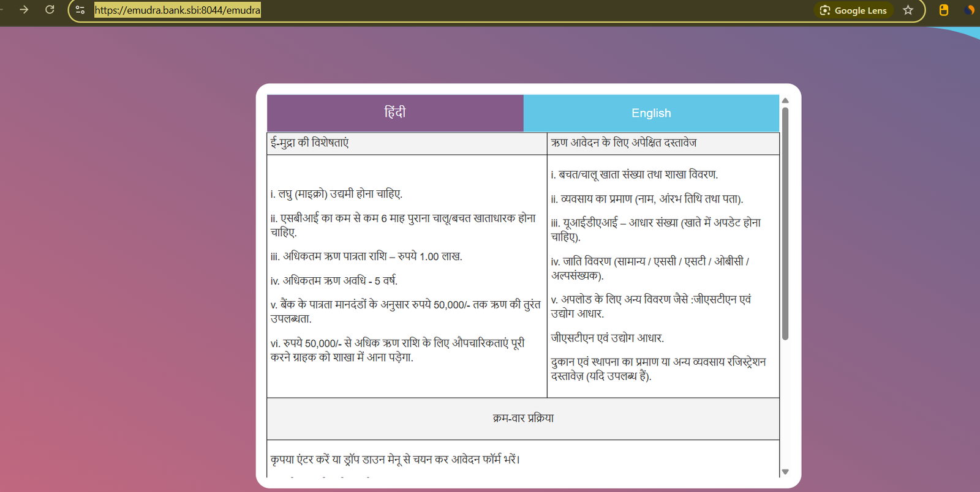This screenshot has width=980, height=492.
Task: Click the scroll-up arrow of the dialog
Action: click(x=785, y=100)
